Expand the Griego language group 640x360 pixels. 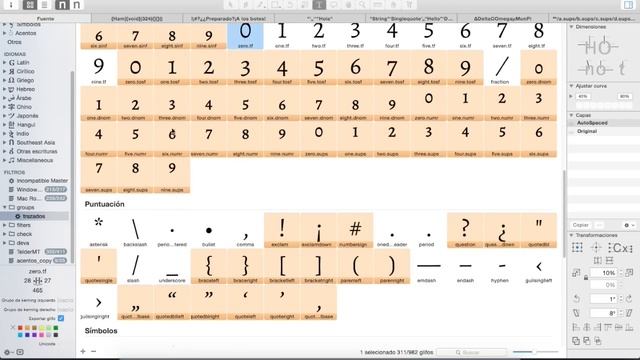click(4, 80)
